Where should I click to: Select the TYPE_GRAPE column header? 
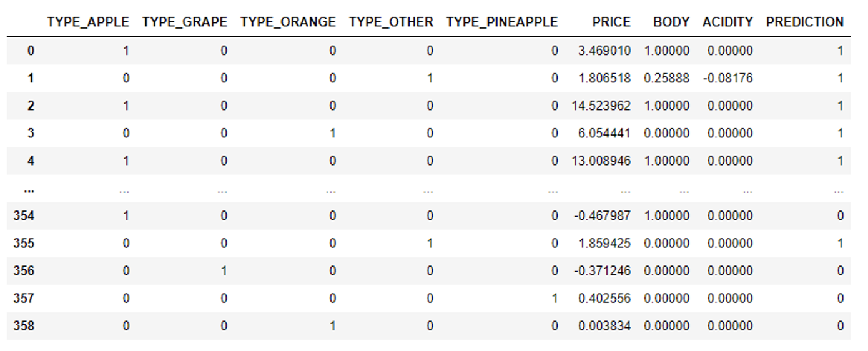pos(185,22)
